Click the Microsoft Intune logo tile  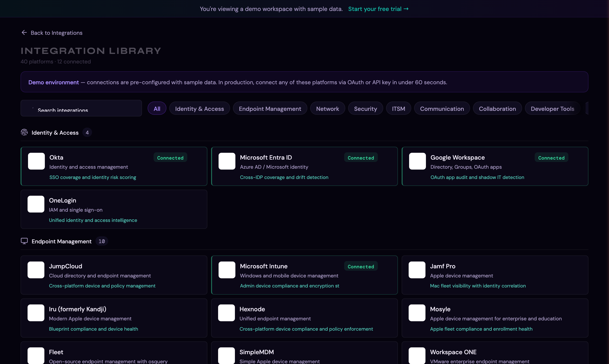pos(227,270)
